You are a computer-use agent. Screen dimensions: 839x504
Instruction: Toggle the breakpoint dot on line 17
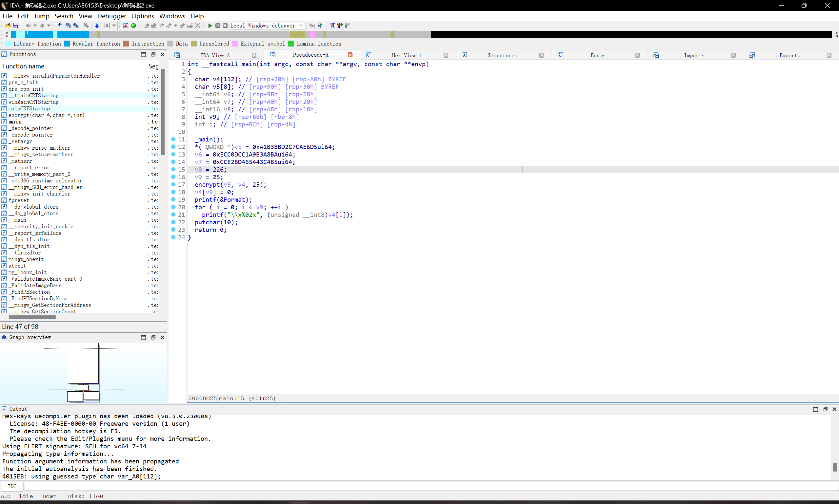pyautogui.click(x=173, y=184)
